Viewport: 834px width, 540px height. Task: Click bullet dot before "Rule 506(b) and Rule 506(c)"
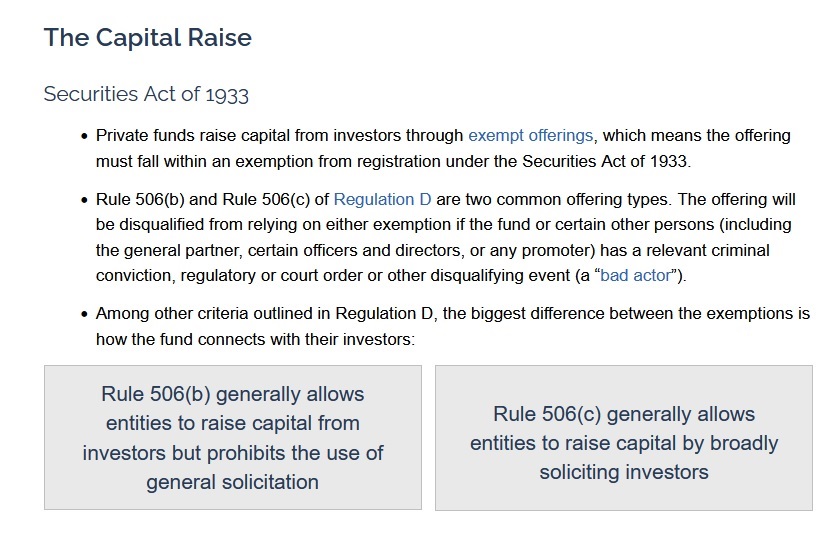point(84,200)
